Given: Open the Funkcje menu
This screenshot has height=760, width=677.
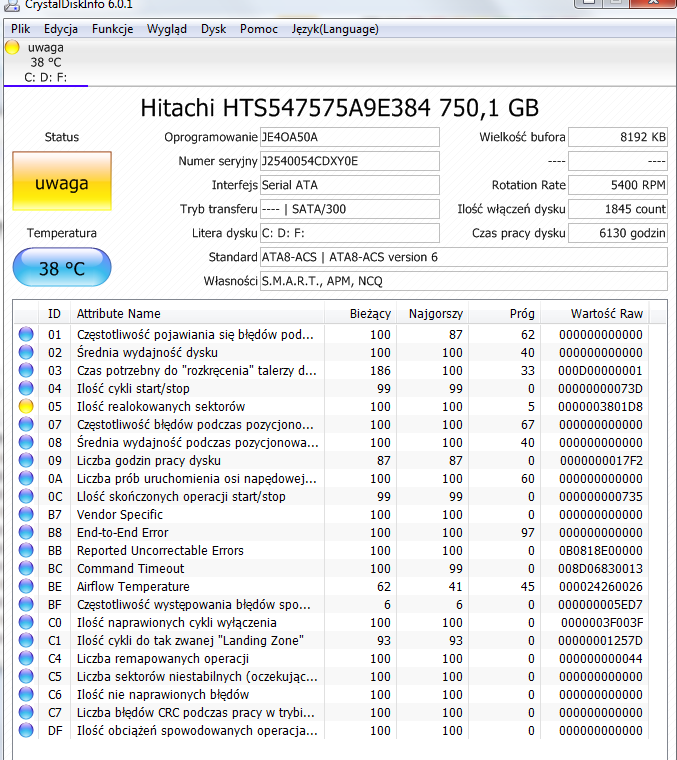Looking at the screenshot, I should point(112,29).
